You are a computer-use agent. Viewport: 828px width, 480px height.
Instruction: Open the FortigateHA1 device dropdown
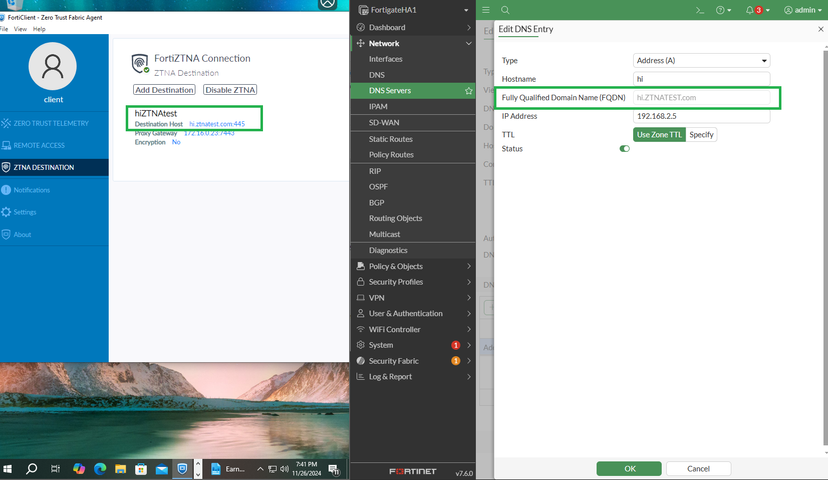(x=466, y=10)
